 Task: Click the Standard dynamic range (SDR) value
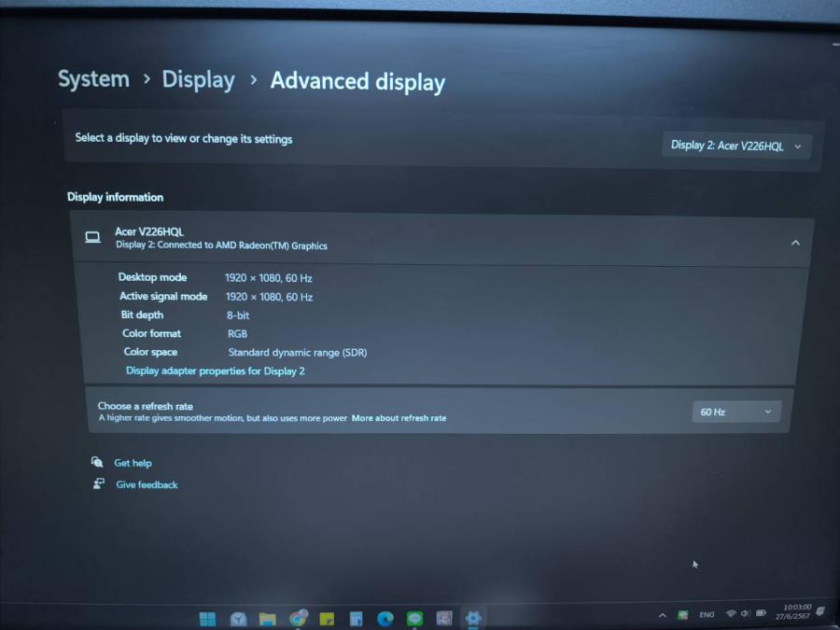(x=298, y=353)
